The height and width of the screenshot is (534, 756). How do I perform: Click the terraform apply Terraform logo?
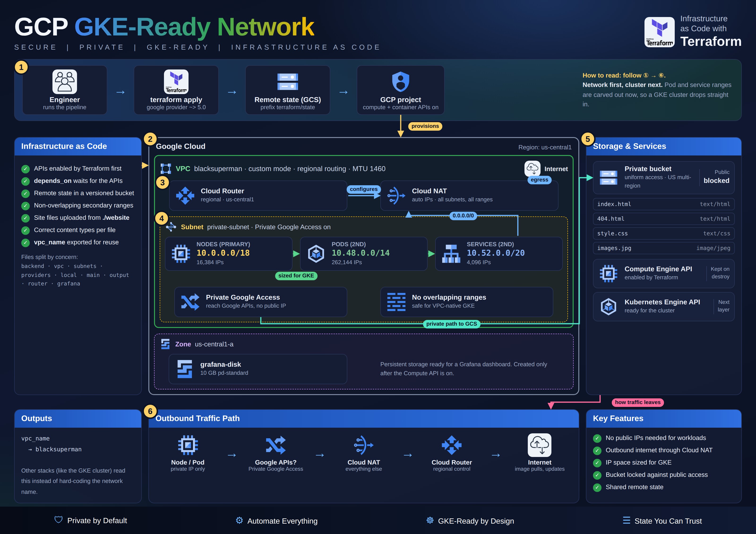tap(176, 81)
